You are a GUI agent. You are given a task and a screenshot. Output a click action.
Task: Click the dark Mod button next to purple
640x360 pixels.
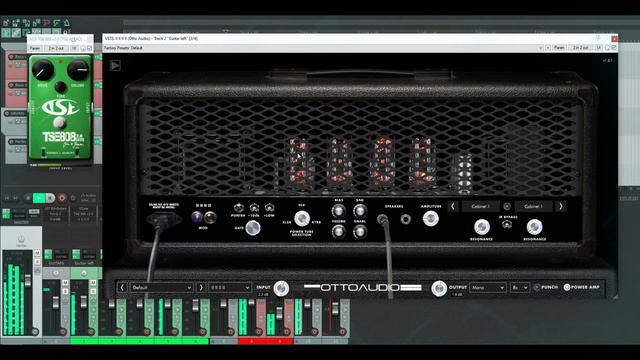(x=210, y=217)
